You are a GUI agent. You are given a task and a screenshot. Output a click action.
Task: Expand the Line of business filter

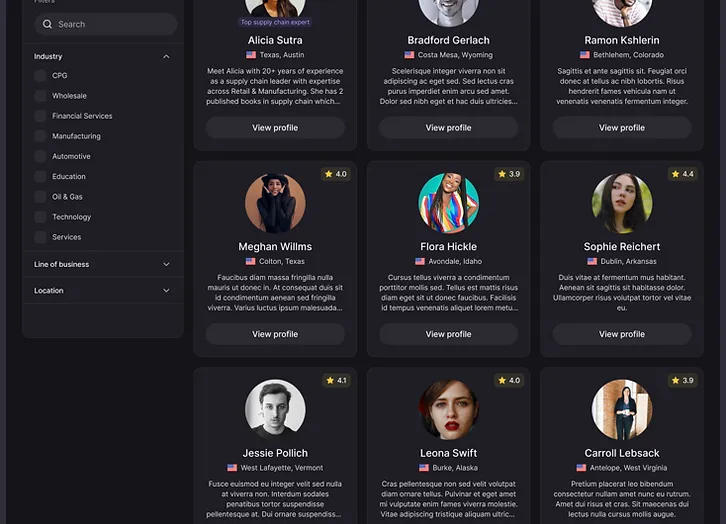point(166,264)
